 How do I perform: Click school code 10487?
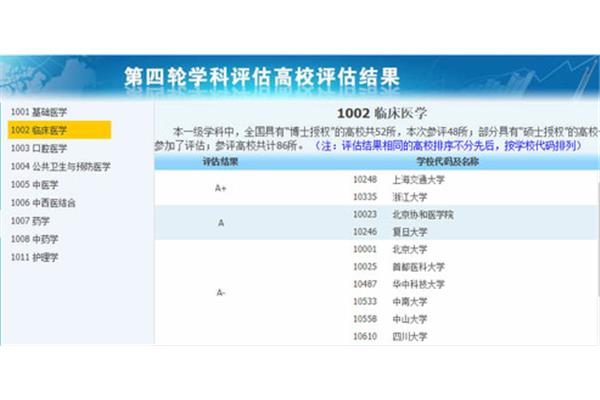point(365,284)
